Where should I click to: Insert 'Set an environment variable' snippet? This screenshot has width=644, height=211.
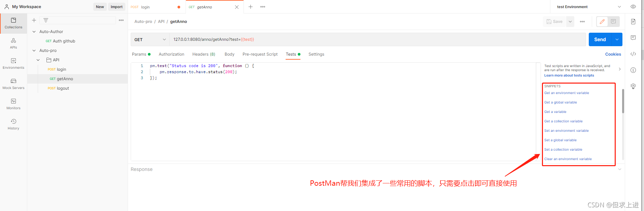[x=567, y=131]
